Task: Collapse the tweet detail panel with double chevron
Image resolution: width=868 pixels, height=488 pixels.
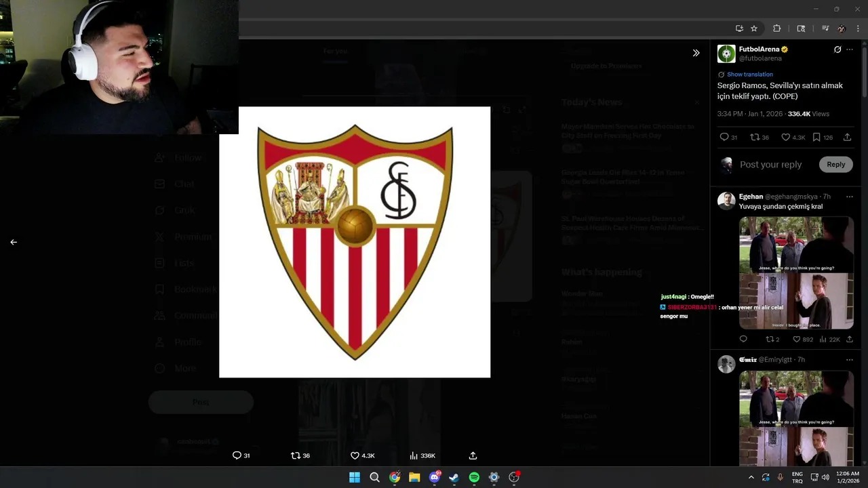Action: click(x=696, y=53)
